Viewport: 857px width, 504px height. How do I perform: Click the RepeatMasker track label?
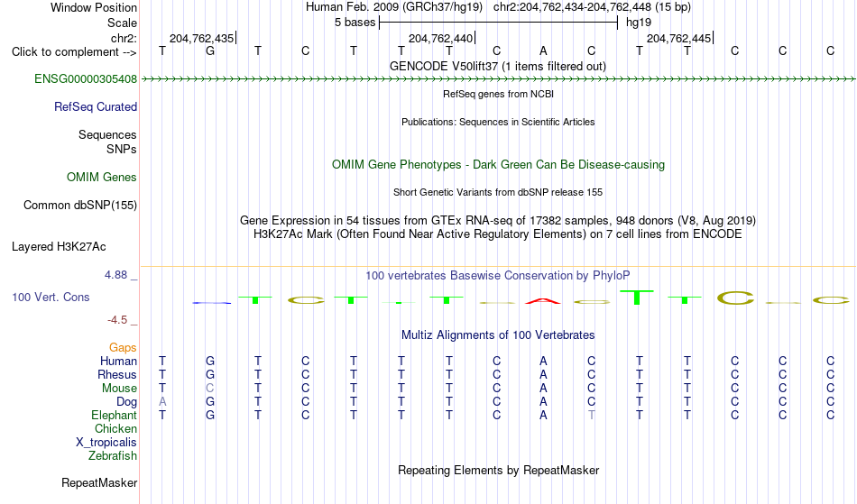pyautogui.click(x=99, y=483)
